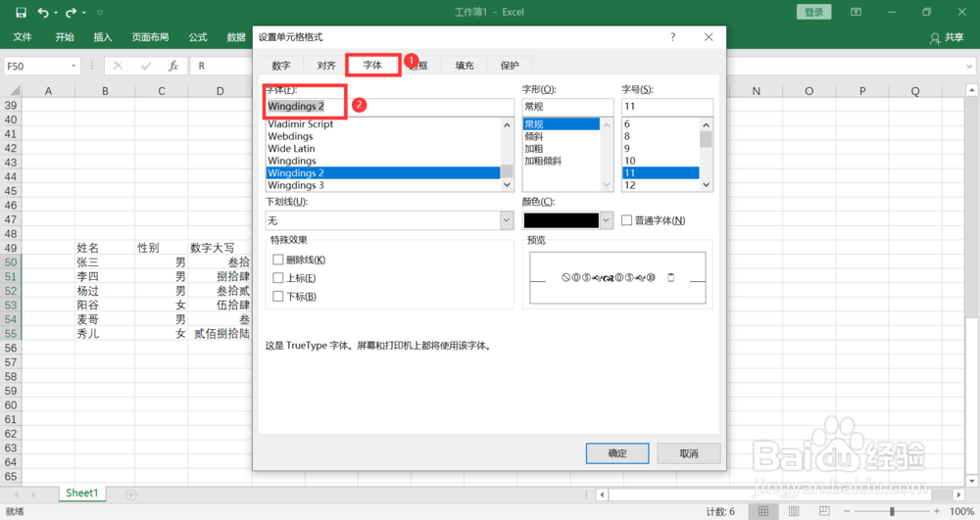
Task: Open the 公式 ribbon tab
Action: [198, 37]
